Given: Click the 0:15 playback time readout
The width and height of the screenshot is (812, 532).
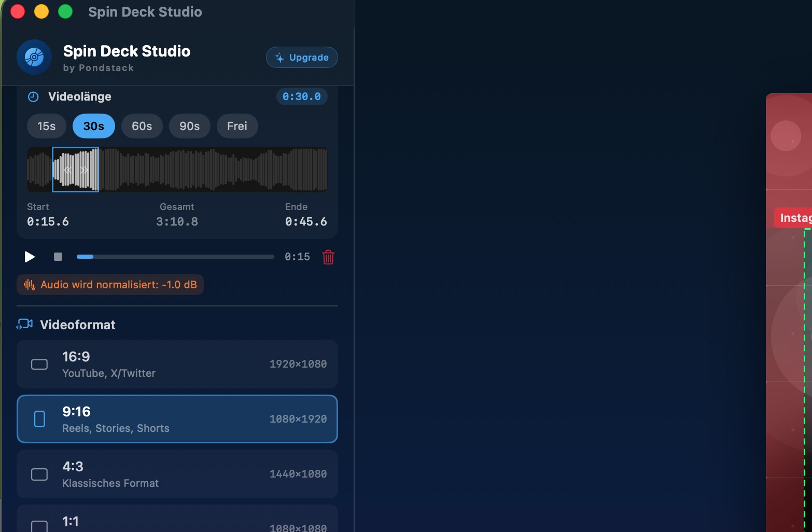Looking at the screenshot, I should [x=297, y=257].
